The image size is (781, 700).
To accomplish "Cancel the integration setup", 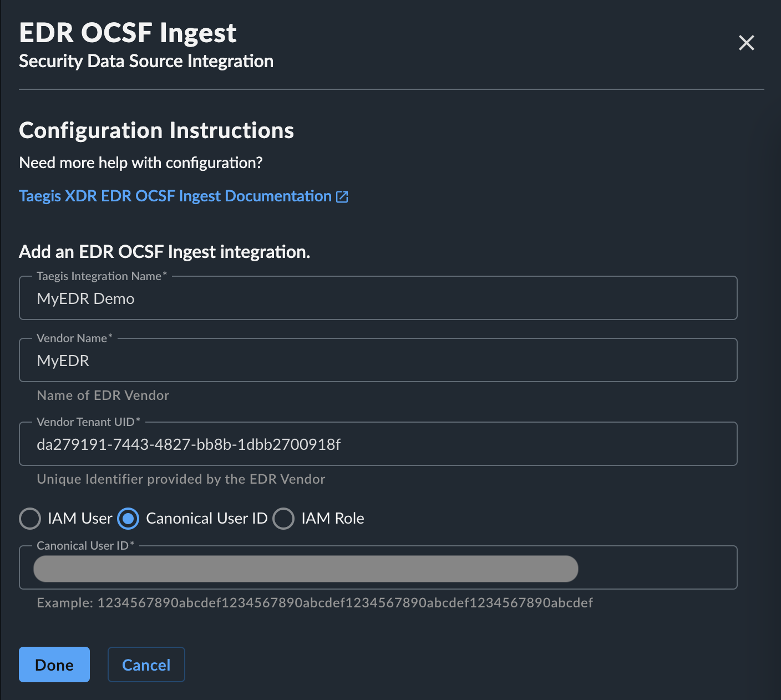I will coord(146,665).
